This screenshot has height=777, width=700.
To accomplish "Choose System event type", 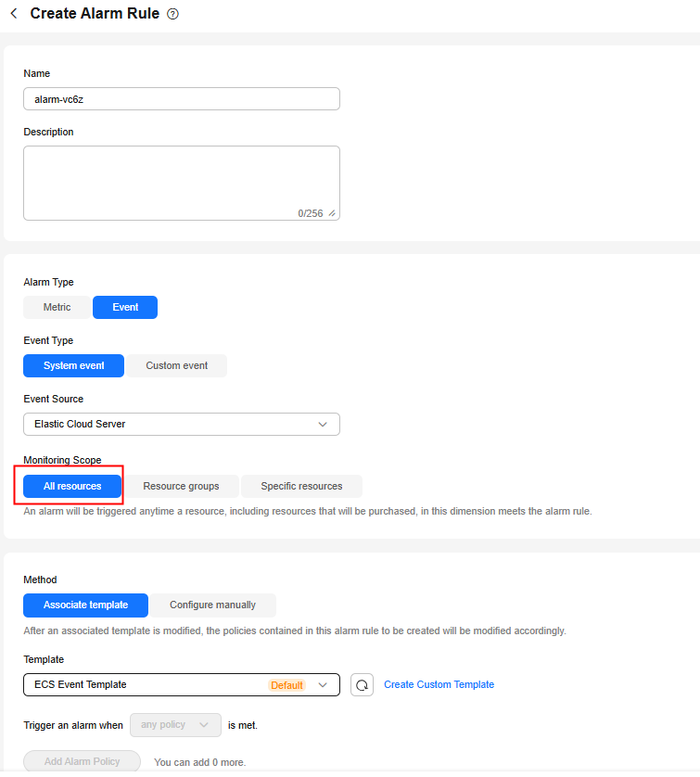I will pyautogui.click(x=73, y=365).
